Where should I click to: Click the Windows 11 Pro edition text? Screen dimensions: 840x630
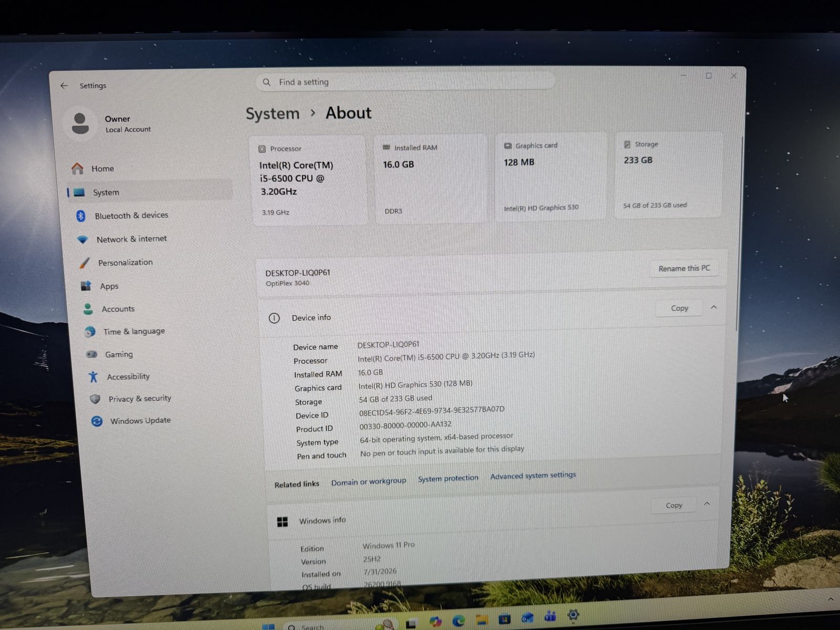388,545
